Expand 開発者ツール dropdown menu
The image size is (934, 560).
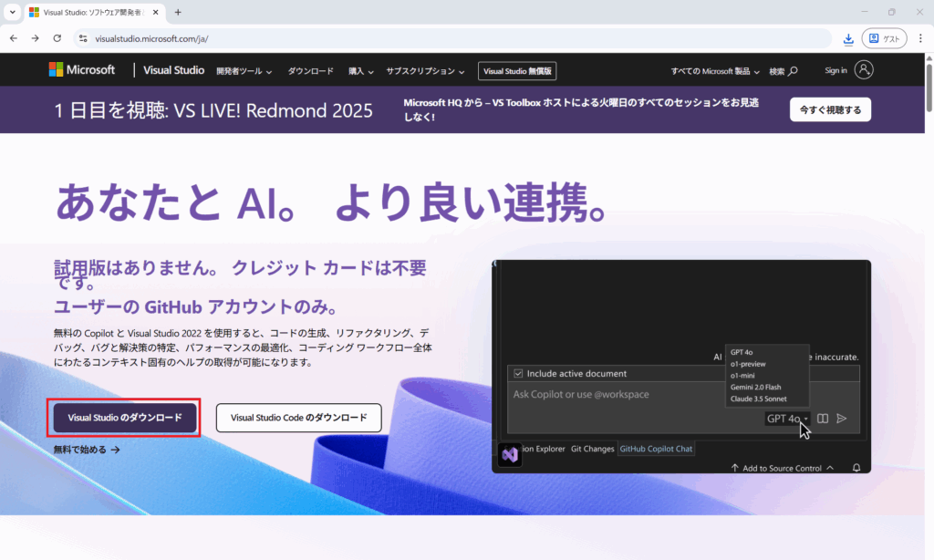click(244, 71)
